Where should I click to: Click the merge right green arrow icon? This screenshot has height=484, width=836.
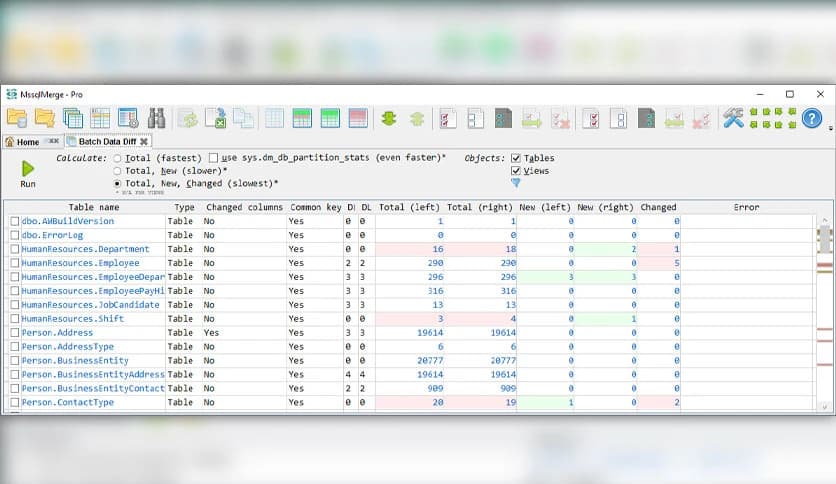[531, 118]
